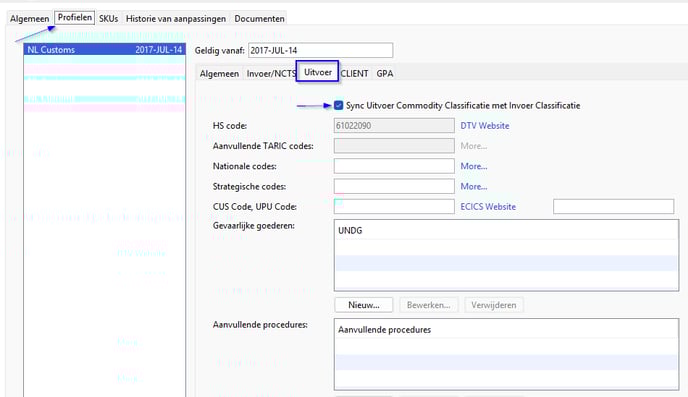This screenshot has width=688, height=397.
Task: Select NL Customs profile row
Action: click(104, 50)
